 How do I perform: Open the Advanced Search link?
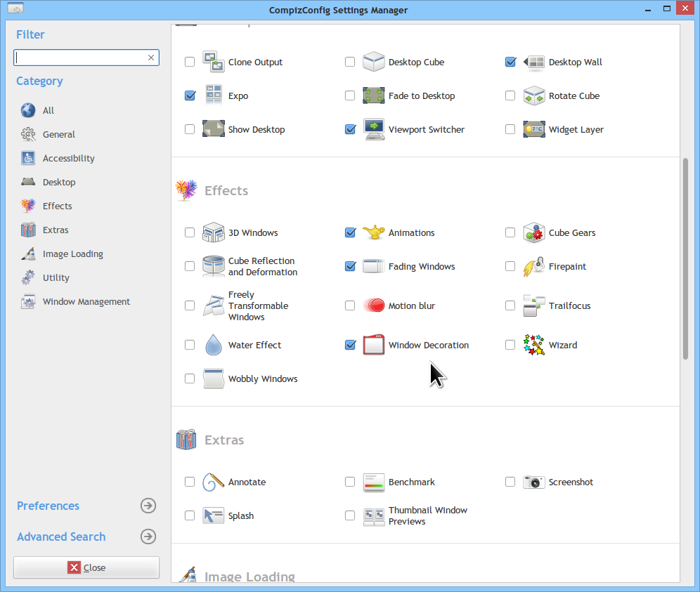click(x=61, y=537)
